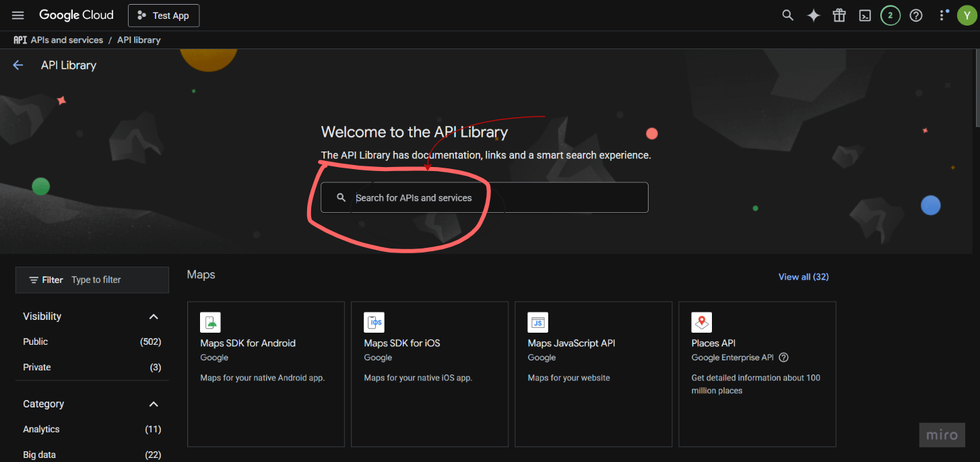The width and height of the screenshot is (980, 462).
Task: Open the Maps SDK for iOS card
Action: [x=430, y=374]
